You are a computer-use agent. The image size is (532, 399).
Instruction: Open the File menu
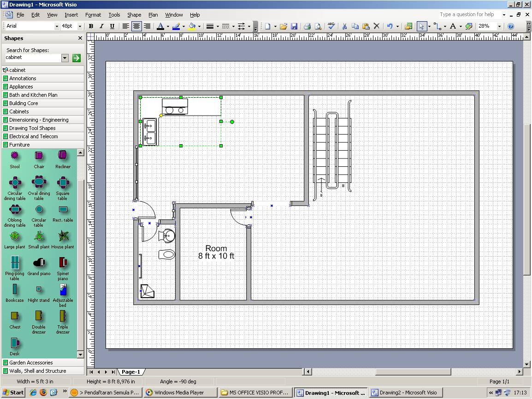20,15
